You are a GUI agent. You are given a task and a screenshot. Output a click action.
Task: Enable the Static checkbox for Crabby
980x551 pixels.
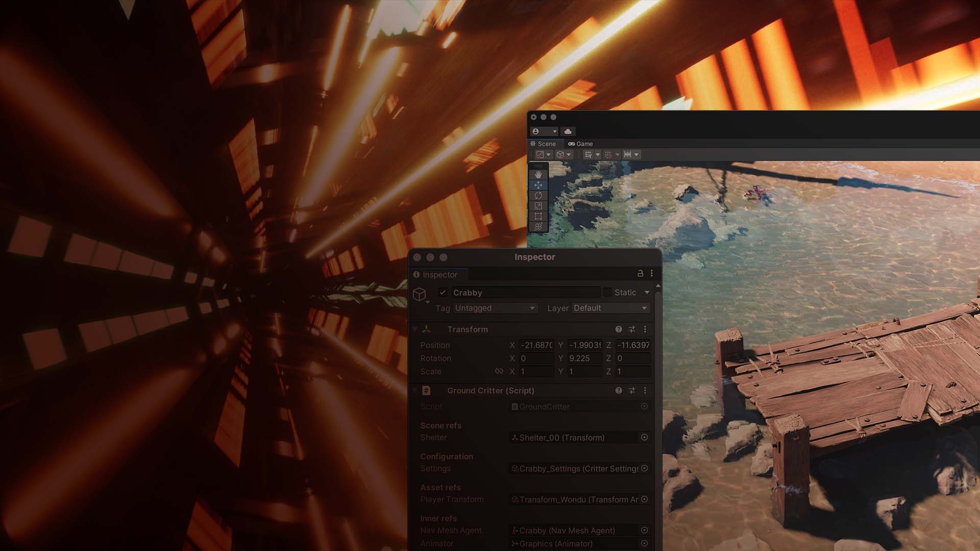[608, 292]
